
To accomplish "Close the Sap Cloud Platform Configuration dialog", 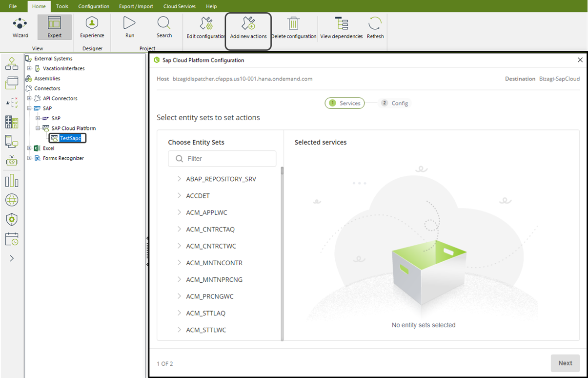I will pos(580,60).
